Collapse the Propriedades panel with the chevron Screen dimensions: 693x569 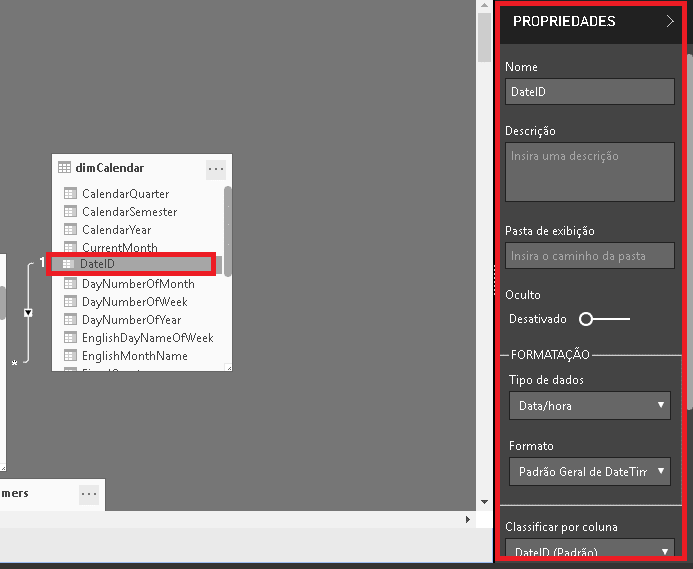point(670,21)
